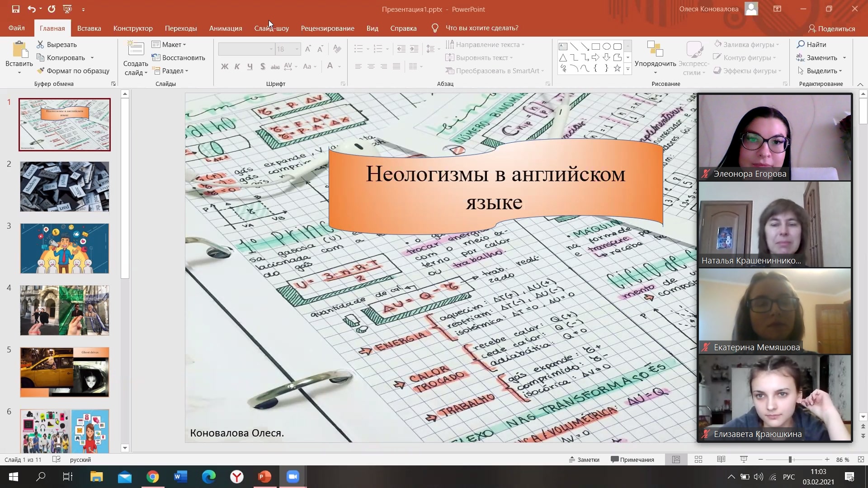The width and height of the screenshot is (868, 488).
Task: Toggle Underline (Ч) formatting
Action: point(250,66)
